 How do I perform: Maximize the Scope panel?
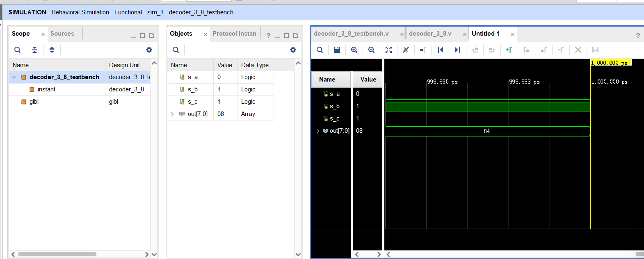point(142,36)
